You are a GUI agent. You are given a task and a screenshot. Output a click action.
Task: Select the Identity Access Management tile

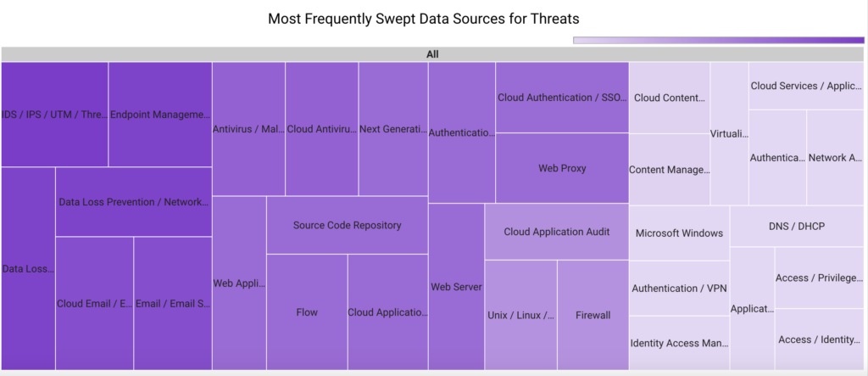pos(679,344)
